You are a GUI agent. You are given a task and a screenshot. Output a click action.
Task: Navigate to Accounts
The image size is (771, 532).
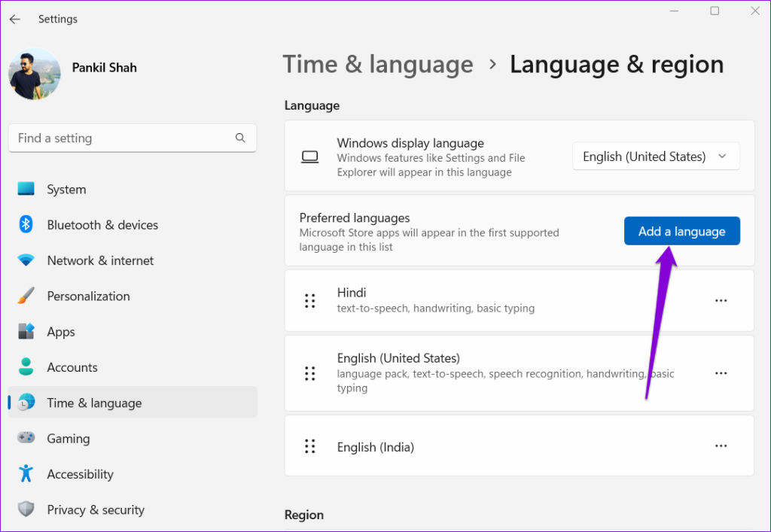tap(133, 367)
